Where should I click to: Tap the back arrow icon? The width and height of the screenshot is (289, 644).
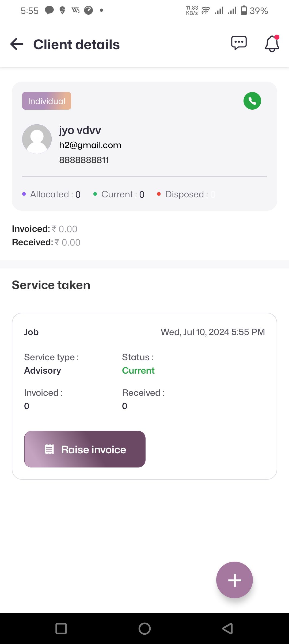click(x=17, y=44)
